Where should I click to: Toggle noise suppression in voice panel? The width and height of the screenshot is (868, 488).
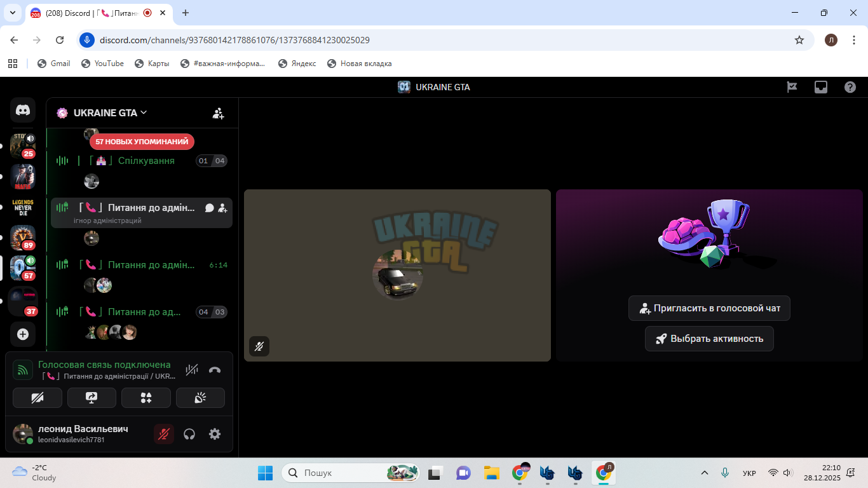pyautogui.click(x=192, y=370)
